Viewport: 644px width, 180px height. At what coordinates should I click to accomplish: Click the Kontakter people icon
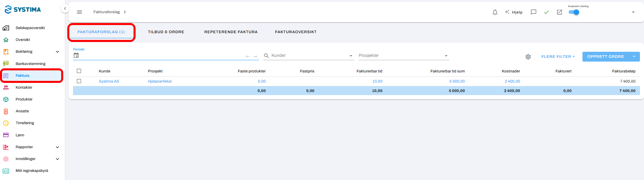6,87
